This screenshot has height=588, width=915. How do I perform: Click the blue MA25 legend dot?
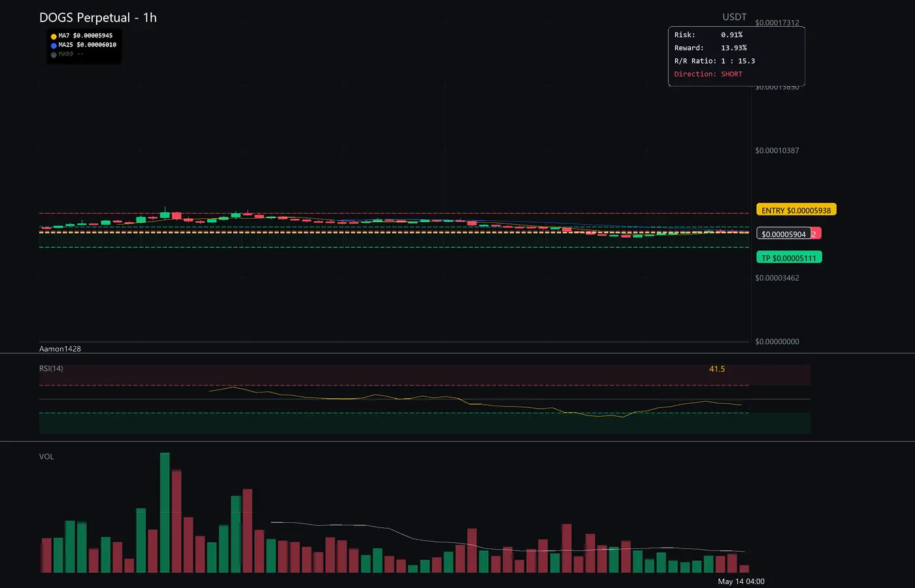click(x=54, y=46)
